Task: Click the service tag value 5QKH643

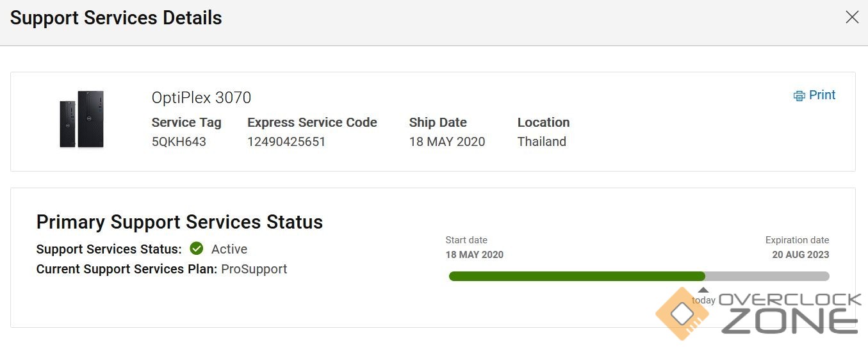Action: (x=179, y=141)
